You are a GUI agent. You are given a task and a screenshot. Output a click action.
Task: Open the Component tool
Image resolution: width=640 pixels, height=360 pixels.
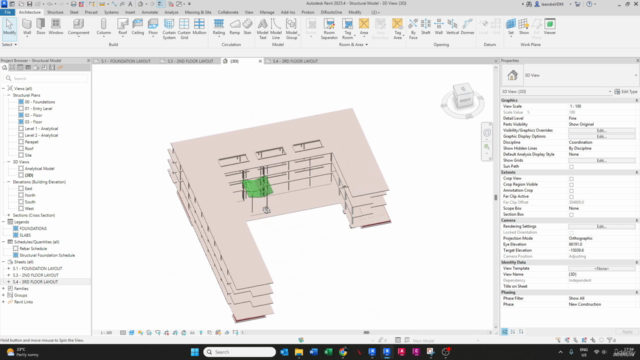[78, 27]
